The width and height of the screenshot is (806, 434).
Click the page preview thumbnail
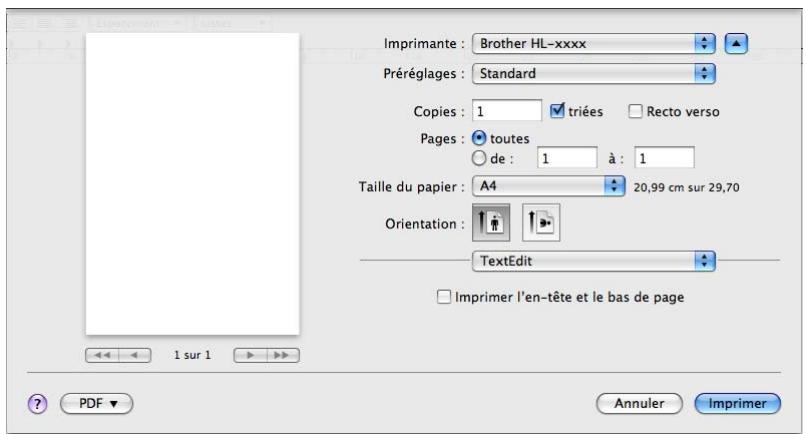point(192,184)
